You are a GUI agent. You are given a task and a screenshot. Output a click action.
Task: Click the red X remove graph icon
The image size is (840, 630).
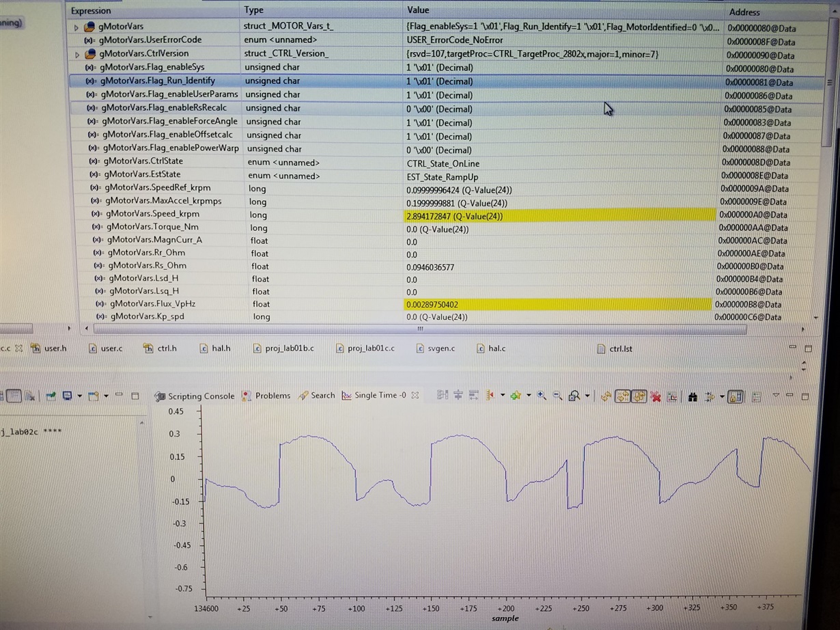coord(655,396)
